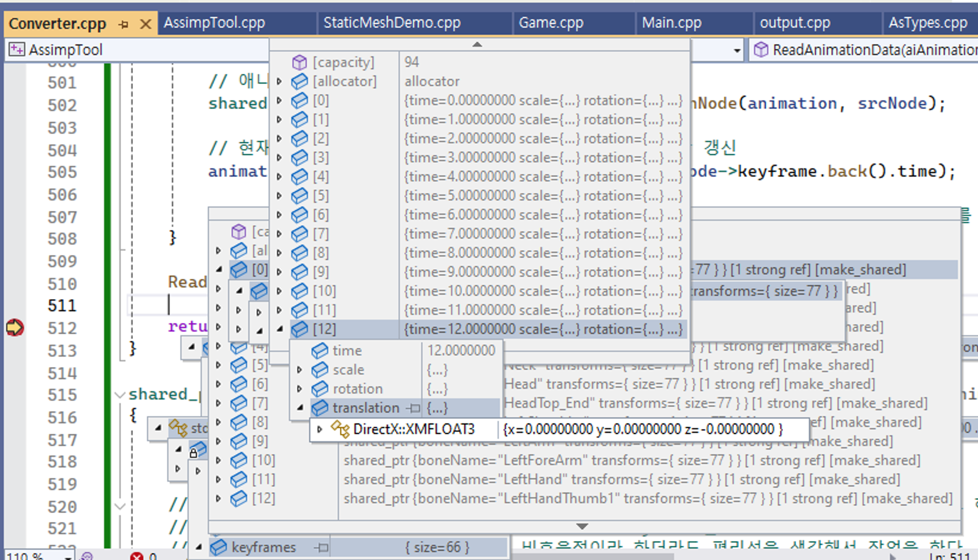This screenshot has height=560, width=978.
Task: Pin the keyframes datatip
Action: click(322, 548)
